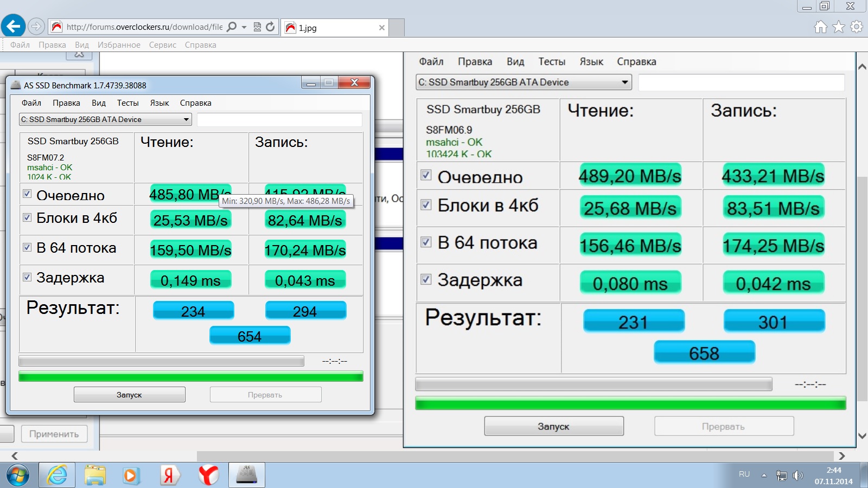Open the Favorites star icon
The height and width of the screenshot is (488, 868).
coord(839,27)
